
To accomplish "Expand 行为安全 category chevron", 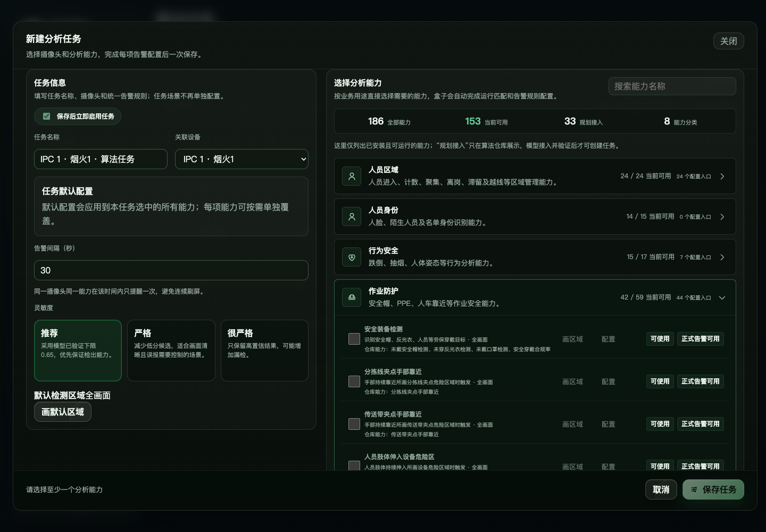I will (722, 257).
